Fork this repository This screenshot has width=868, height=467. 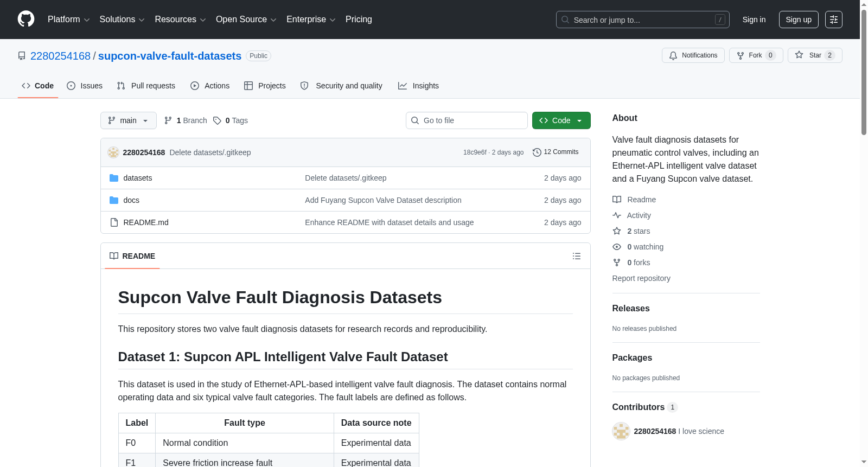pyautogui.click(x=756, y=55)
